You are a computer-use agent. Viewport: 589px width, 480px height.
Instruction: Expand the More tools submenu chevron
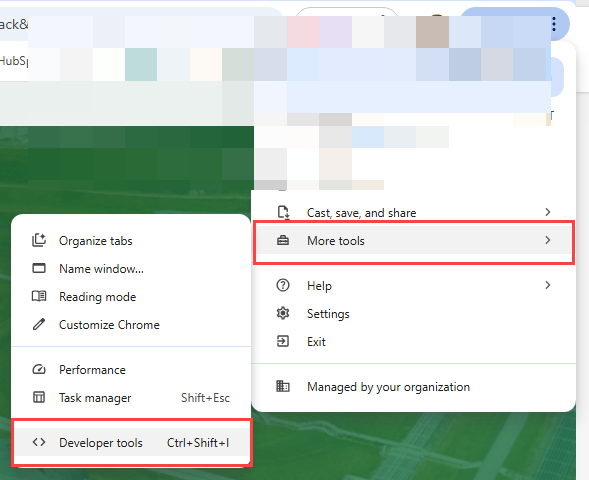(548, 240)
